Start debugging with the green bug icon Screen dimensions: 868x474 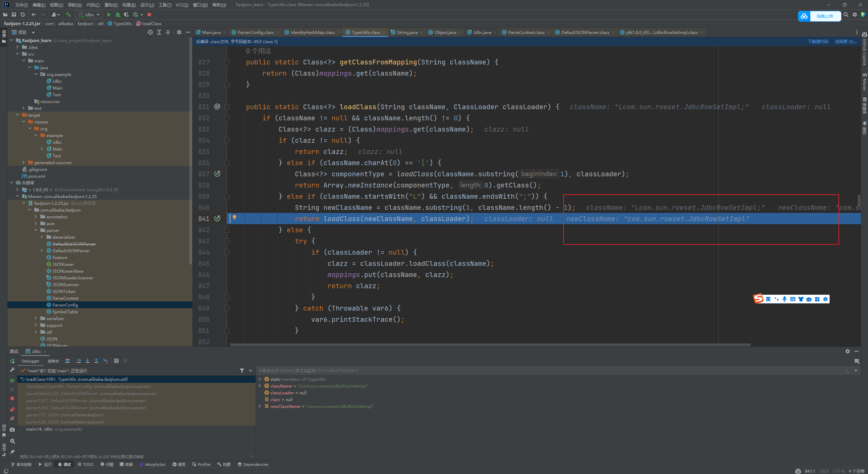(x=118, y=15)
